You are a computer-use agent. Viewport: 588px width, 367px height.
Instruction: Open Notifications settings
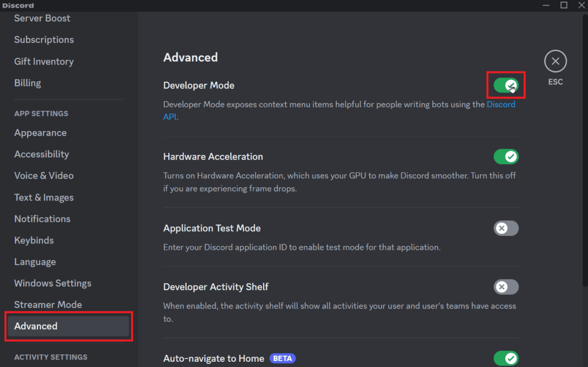coord(42,219)
